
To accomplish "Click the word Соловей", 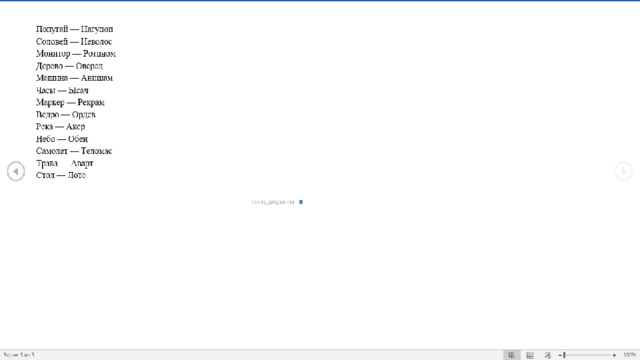I will tap(52, 42).
